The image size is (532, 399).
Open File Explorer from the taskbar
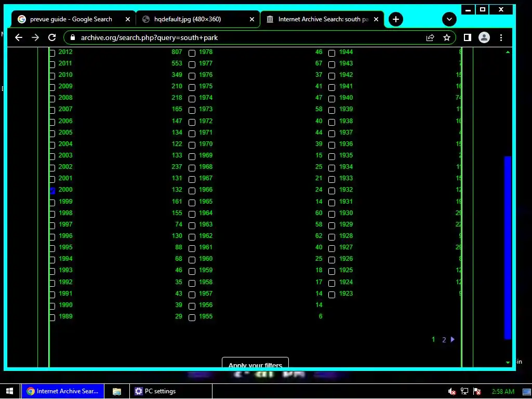(x=117, y=391)
